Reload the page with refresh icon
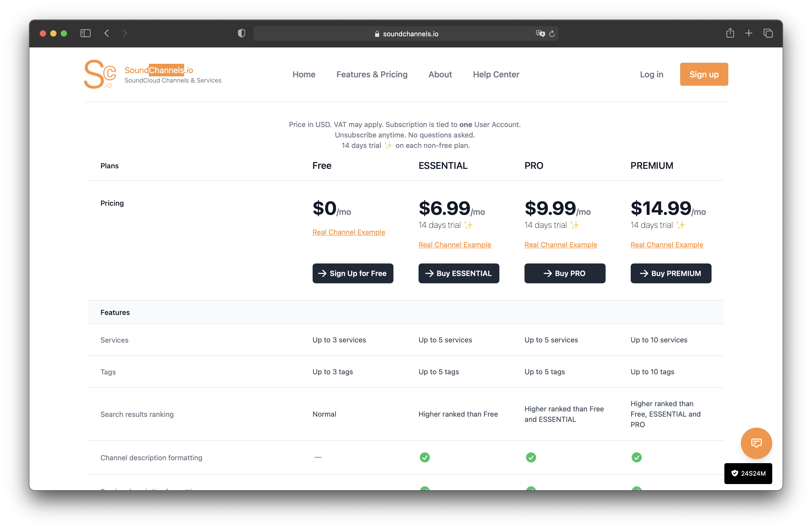The image size is (812, 529). tap(552, 33)
